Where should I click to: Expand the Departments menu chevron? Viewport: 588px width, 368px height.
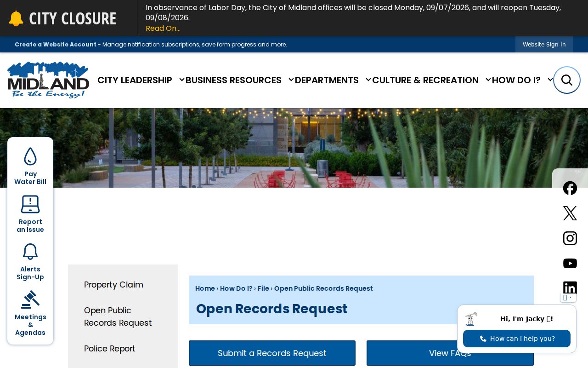point(368,80)
